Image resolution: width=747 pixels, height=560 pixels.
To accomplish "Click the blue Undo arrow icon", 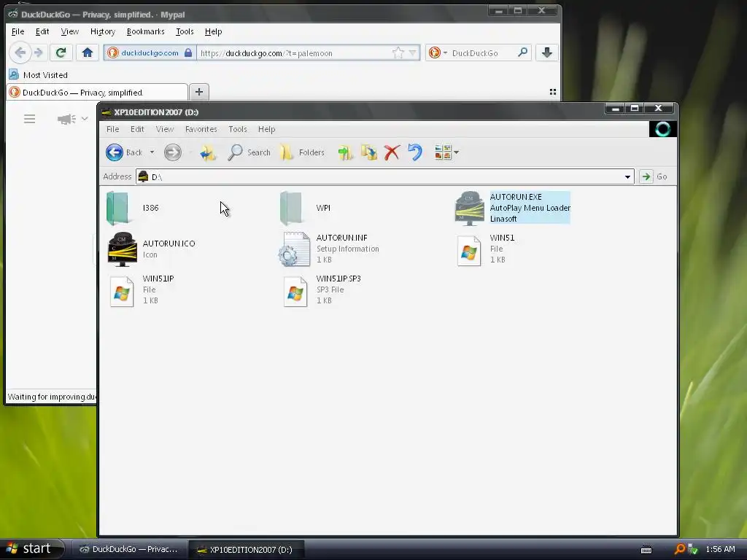I will [x=415, y=152].
